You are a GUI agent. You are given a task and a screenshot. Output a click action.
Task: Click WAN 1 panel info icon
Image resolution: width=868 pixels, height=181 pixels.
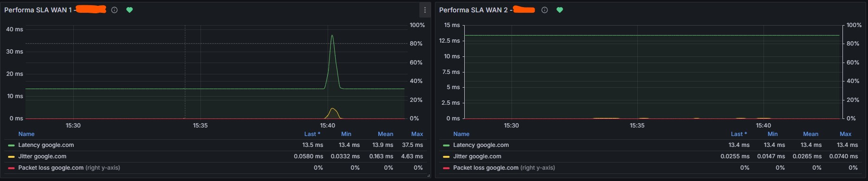coord(114,10)
